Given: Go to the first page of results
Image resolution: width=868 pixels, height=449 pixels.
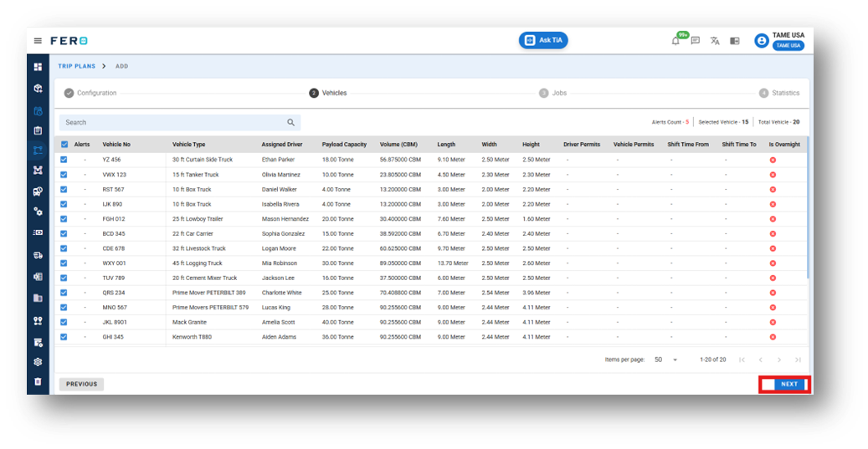Looking at the screenshot, I should click(742, 360).
